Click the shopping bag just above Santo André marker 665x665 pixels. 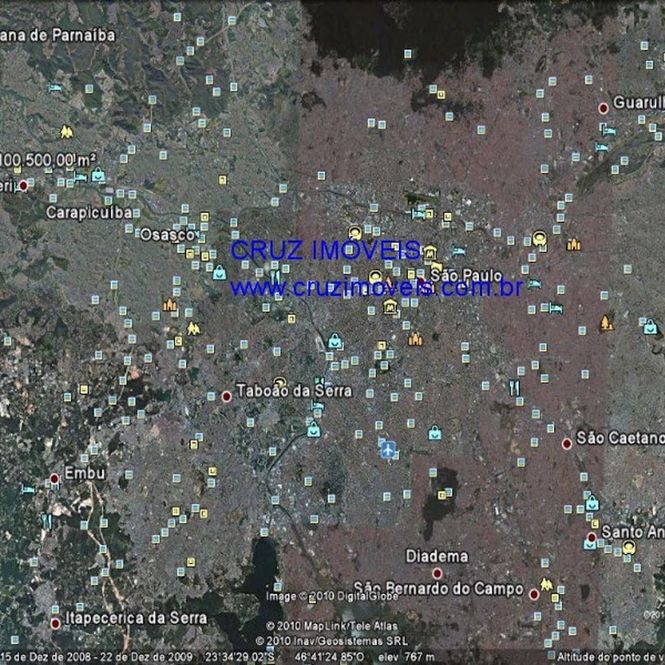[592, 503]
